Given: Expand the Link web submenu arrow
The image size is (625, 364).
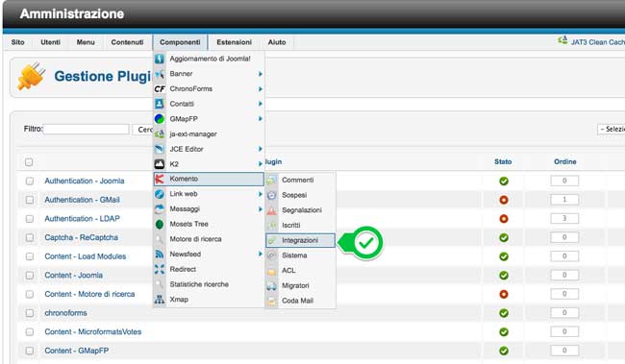Looking at the screenshot, I should 260,194.
